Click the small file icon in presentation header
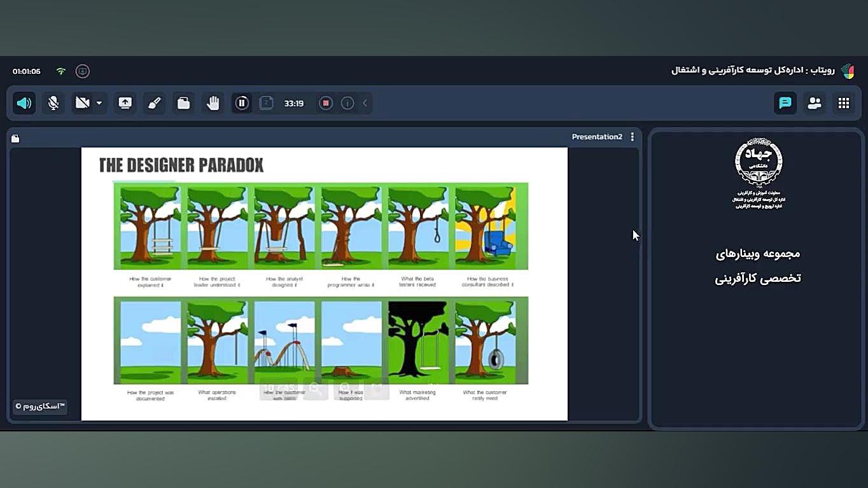 (15, 138)
